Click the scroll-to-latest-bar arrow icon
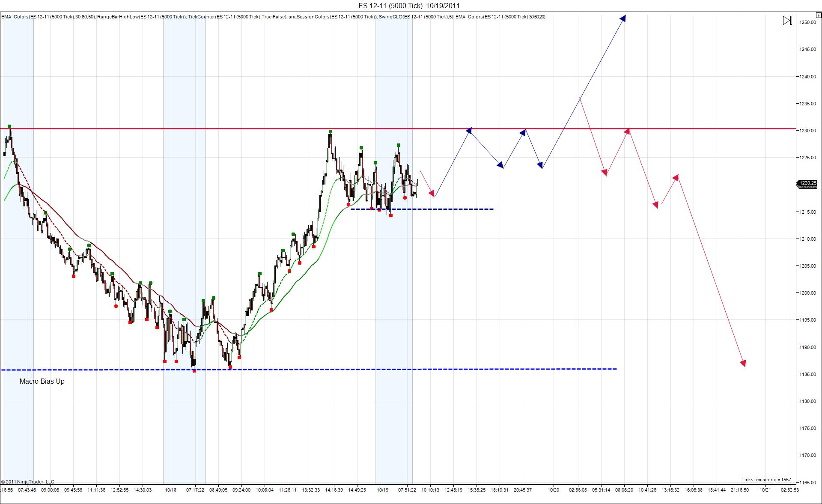Screen dimensions: 822x504 [x=787, y=21]
